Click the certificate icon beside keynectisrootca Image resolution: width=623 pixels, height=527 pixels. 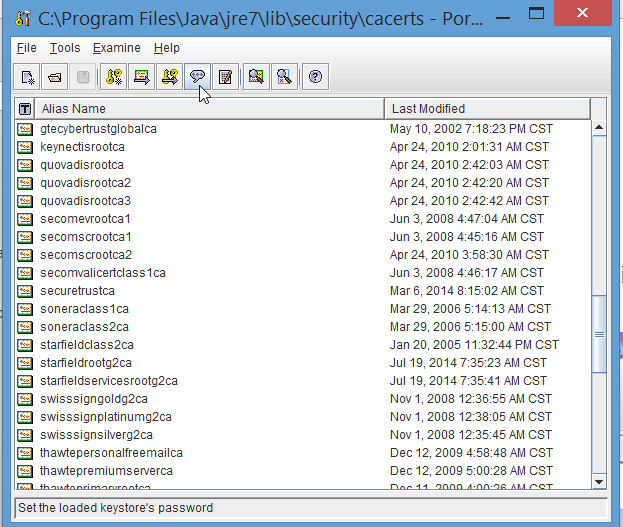coord(25,147)
